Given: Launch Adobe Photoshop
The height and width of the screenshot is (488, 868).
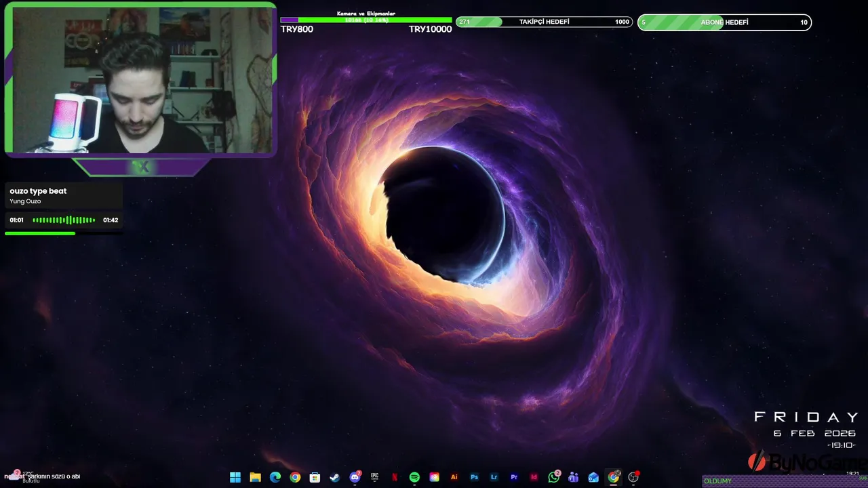Looking at the screenshot, I should [474, 477].
